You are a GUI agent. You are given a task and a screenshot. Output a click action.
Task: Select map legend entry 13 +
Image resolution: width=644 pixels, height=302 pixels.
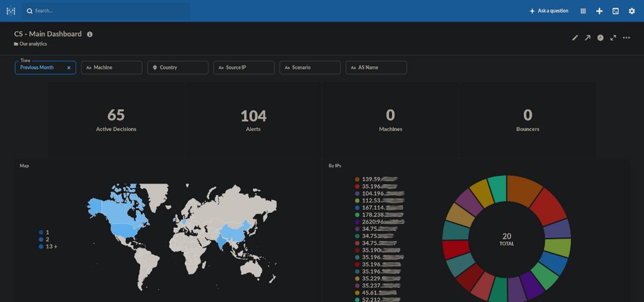click(x=48, y=247)
